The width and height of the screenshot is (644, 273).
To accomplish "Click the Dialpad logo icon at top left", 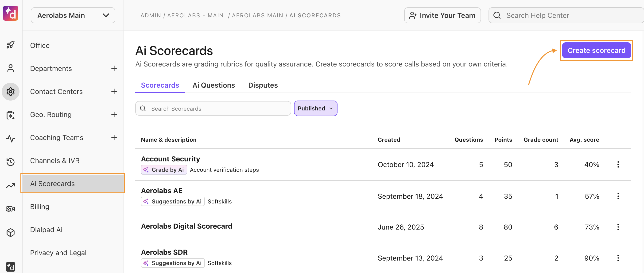I will click(11, 13).
